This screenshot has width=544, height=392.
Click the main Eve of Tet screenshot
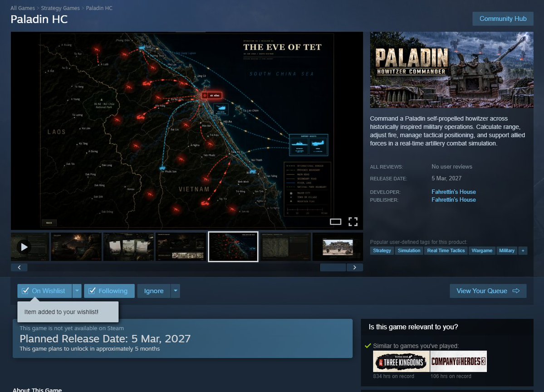187,131
